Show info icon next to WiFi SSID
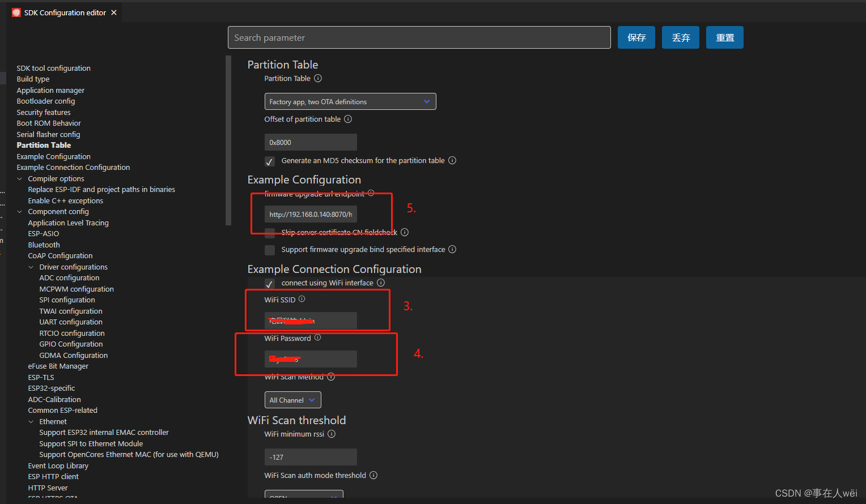 (302, 298)
